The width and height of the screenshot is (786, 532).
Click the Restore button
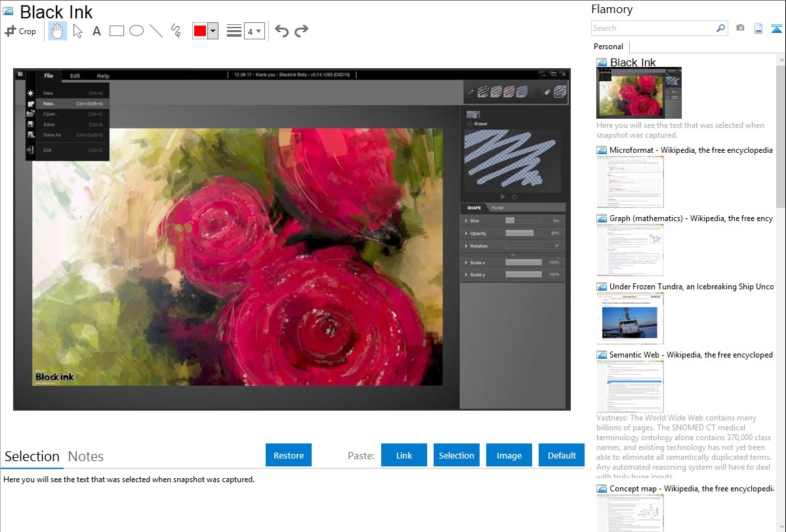pyautogui.click(x=289, y=455)
